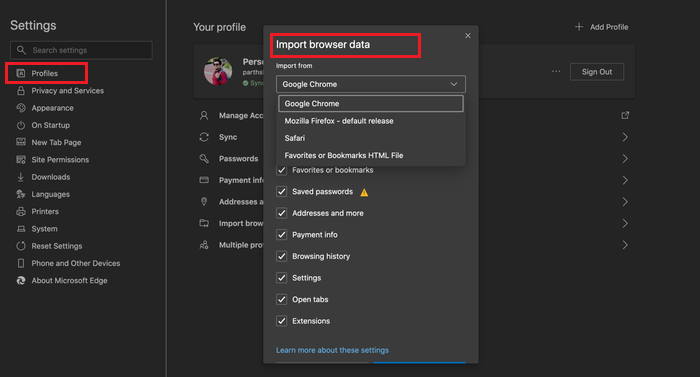The height and width of the screenshot is (377, 700).
Task: Click the Downloads arrow icon
Action: coord(21,177)
